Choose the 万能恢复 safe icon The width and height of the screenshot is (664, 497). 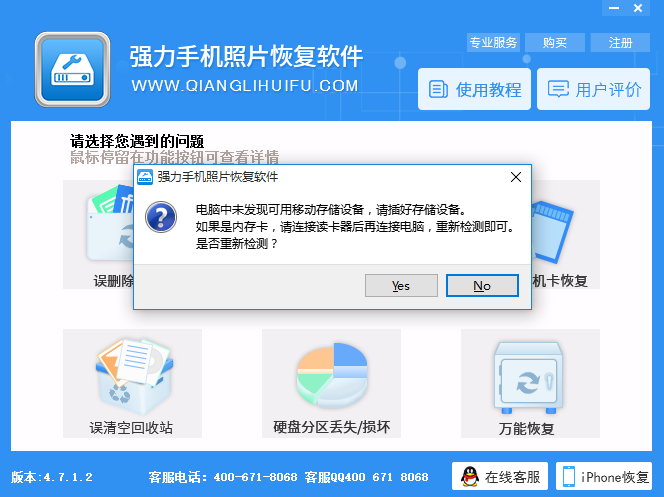pos(528,378)
